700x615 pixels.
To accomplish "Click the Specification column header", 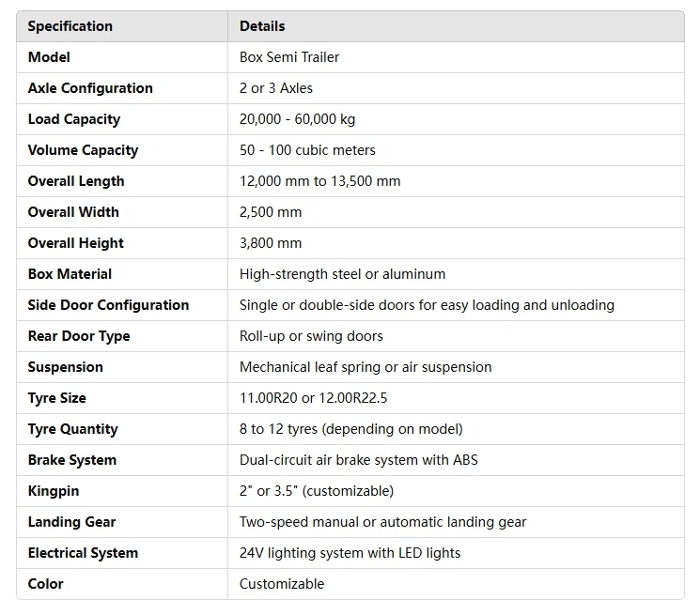I will pyautogui.click(x=70, y=26).
